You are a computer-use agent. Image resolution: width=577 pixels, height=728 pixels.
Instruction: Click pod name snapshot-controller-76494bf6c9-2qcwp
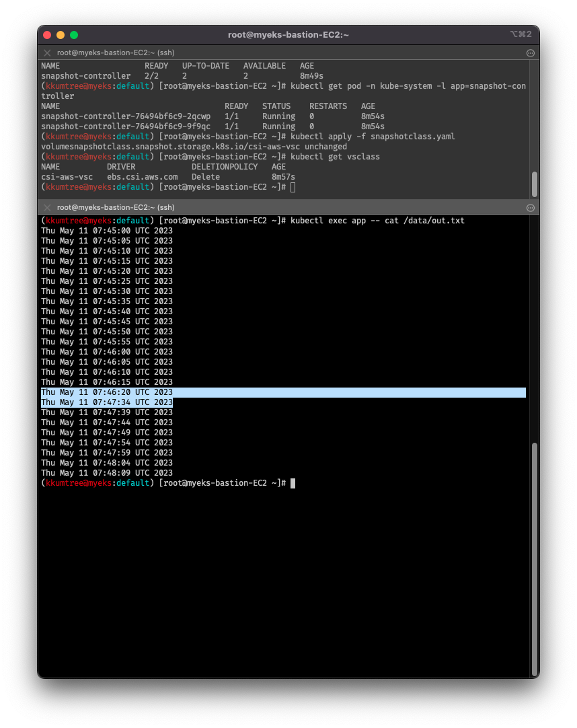pyautogui.click(x=126, y=116)
